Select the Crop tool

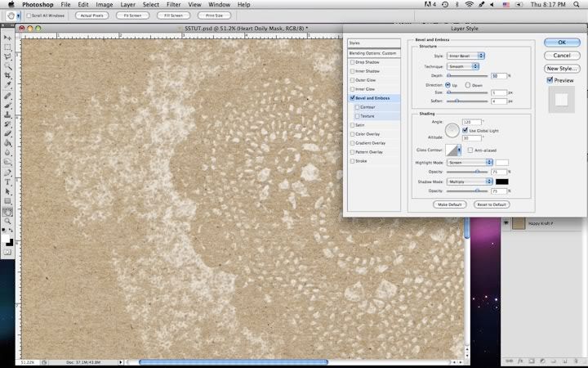point(7,76)
